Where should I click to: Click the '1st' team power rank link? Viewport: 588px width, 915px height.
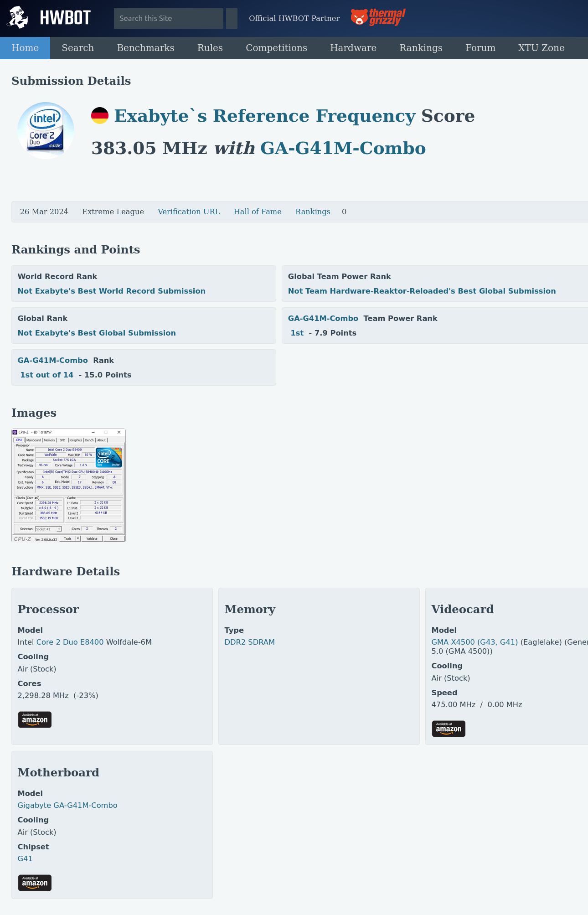point(297,333)
